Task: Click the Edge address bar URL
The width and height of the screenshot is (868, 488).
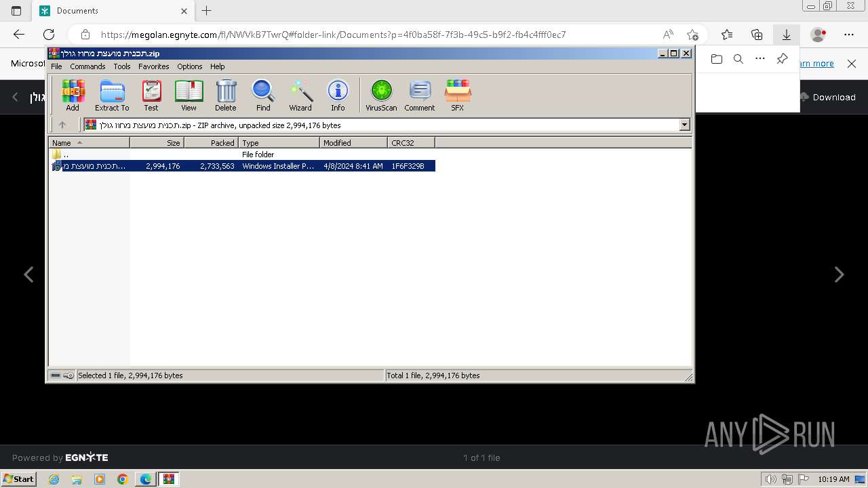Action: click(333, 35)
